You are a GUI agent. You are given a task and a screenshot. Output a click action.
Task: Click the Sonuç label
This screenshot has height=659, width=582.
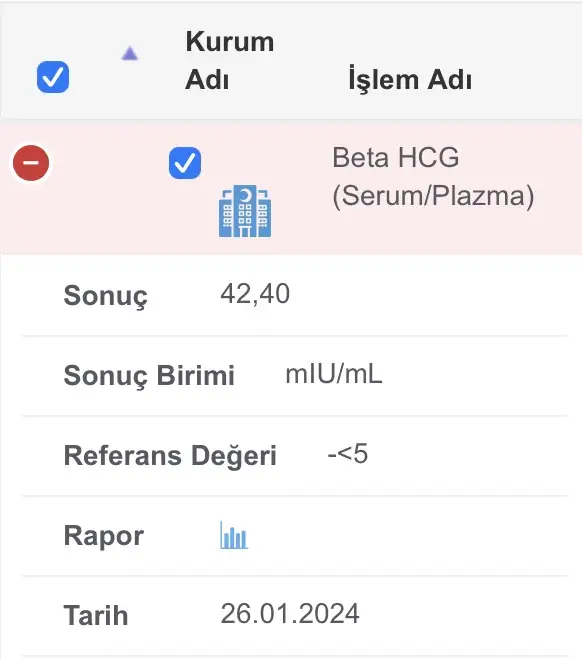pyautogui.click(x=105, y=296)
